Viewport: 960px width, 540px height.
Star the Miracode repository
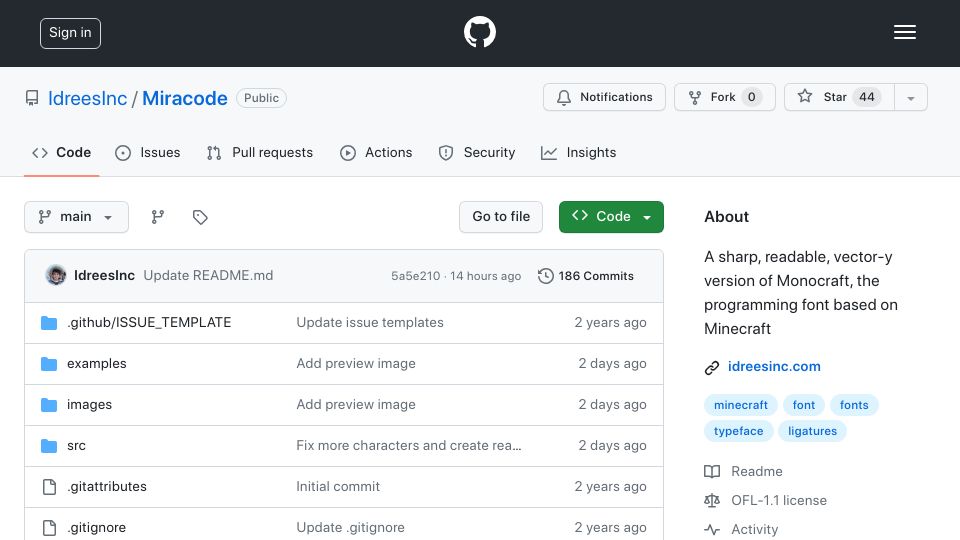coord(839,97)
